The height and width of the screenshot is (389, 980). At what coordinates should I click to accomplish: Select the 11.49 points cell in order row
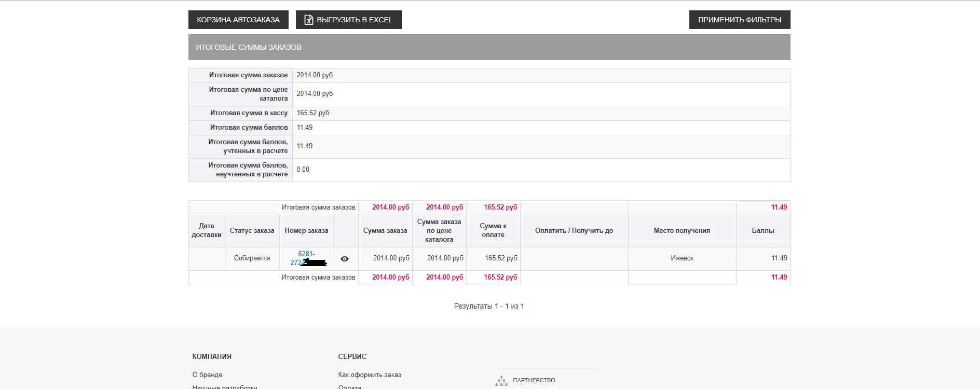tap(763, 258)
